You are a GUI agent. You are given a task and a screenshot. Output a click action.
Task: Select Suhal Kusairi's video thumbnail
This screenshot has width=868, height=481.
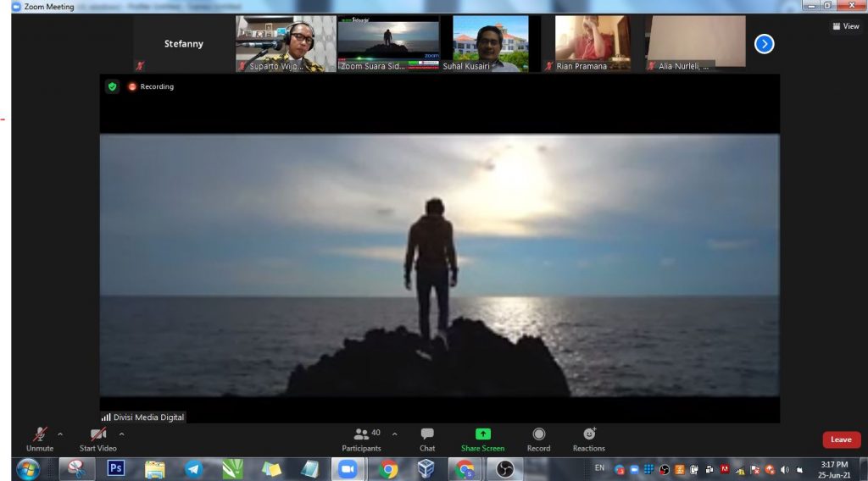pyautogui.click(x=490, y=43)
